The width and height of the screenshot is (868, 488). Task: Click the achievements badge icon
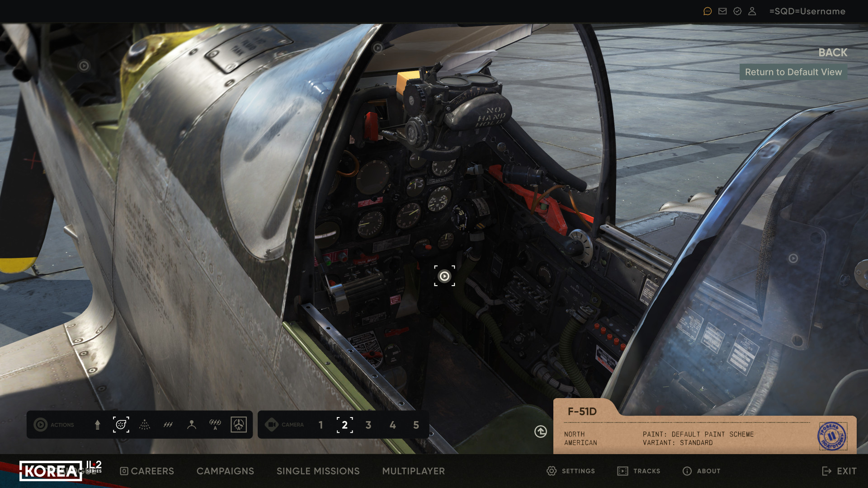737,11
